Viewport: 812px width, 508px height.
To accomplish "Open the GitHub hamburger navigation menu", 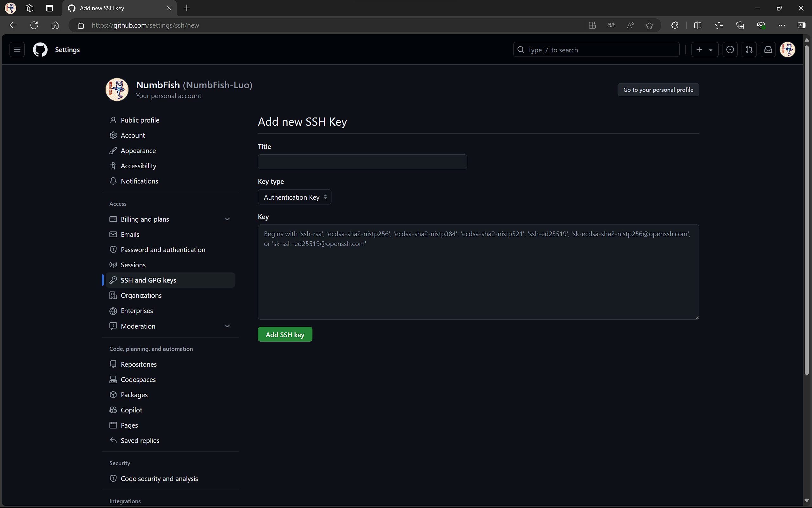I will click(x=17, y=50).
